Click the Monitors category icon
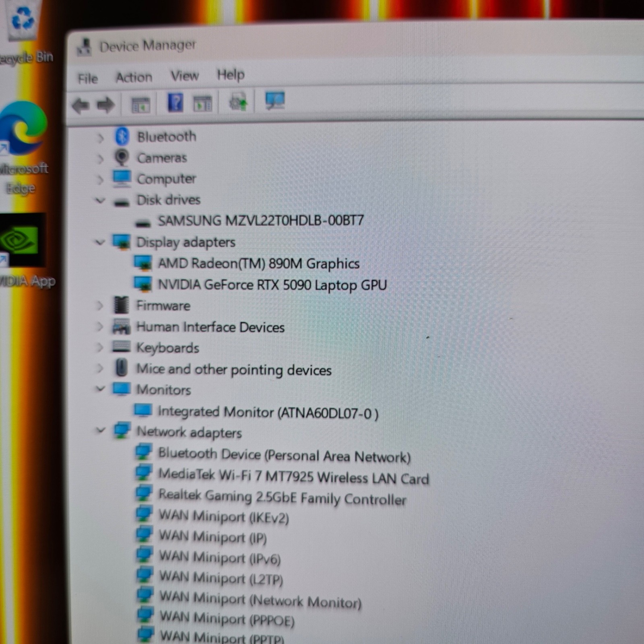 tap(121, 389)
